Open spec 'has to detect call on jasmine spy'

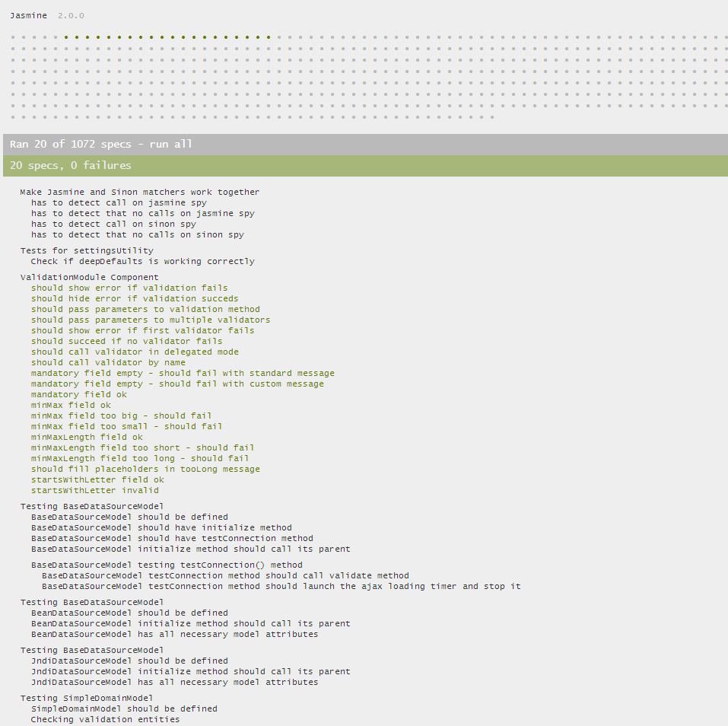pyautogui.click(x=118, y=202)
